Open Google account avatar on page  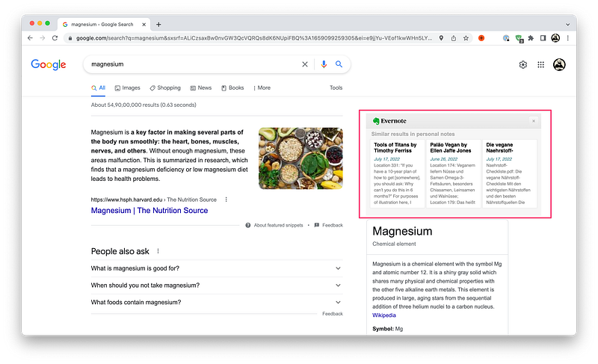click(x=559, y=65)
